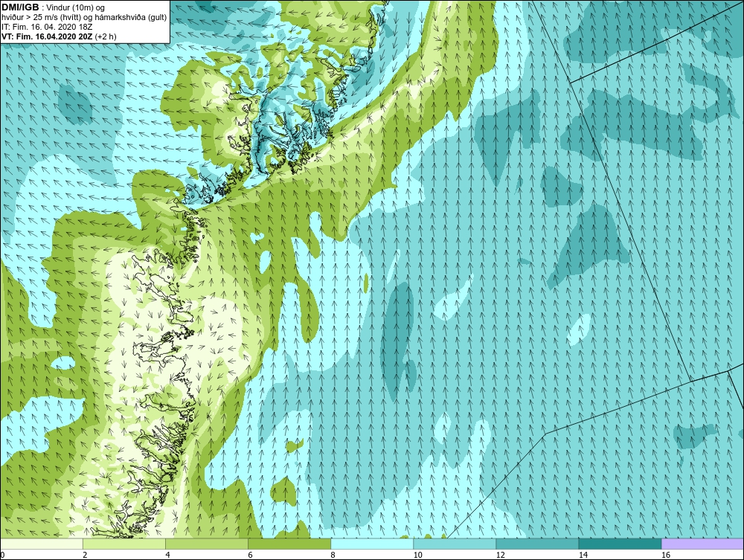Viewport: 744px width, 560px height.
Task: Click the '14' label on the color scale
Action: 583,555
